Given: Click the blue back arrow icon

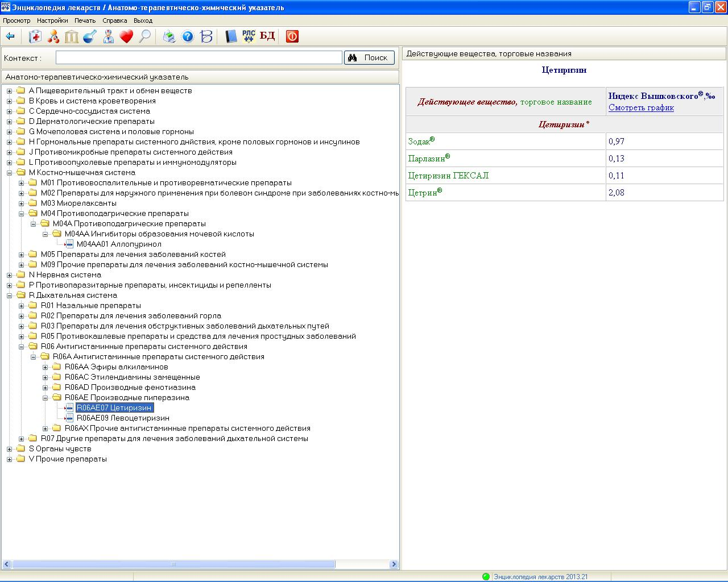Looking at the screenshot, I should click(x=10, y=36).
